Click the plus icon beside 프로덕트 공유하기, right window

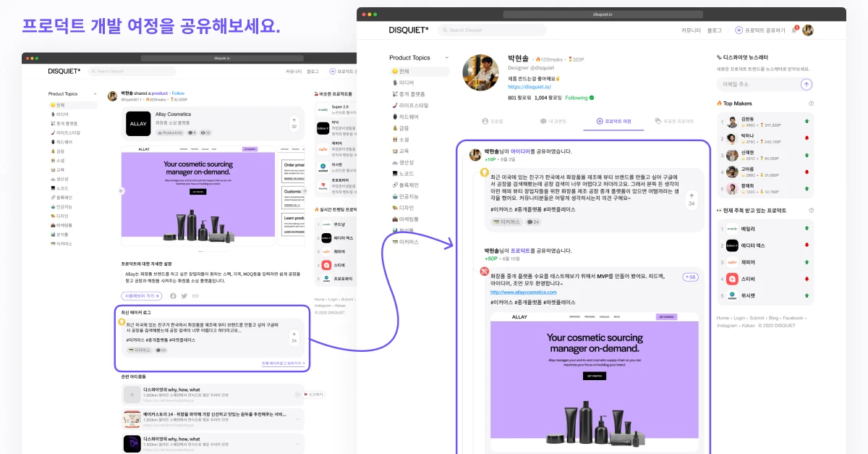(739, 30)
